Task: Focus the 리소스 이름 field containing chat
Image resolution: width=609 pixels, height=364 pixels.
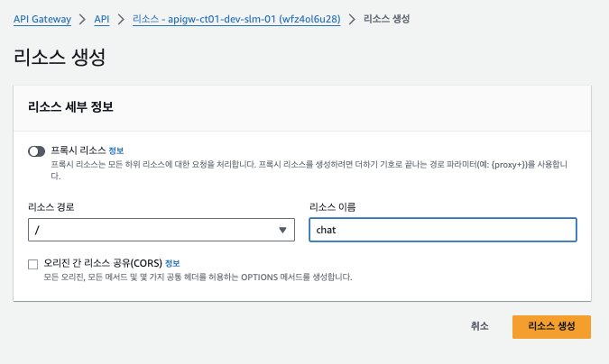Action: tap(443, 230)
